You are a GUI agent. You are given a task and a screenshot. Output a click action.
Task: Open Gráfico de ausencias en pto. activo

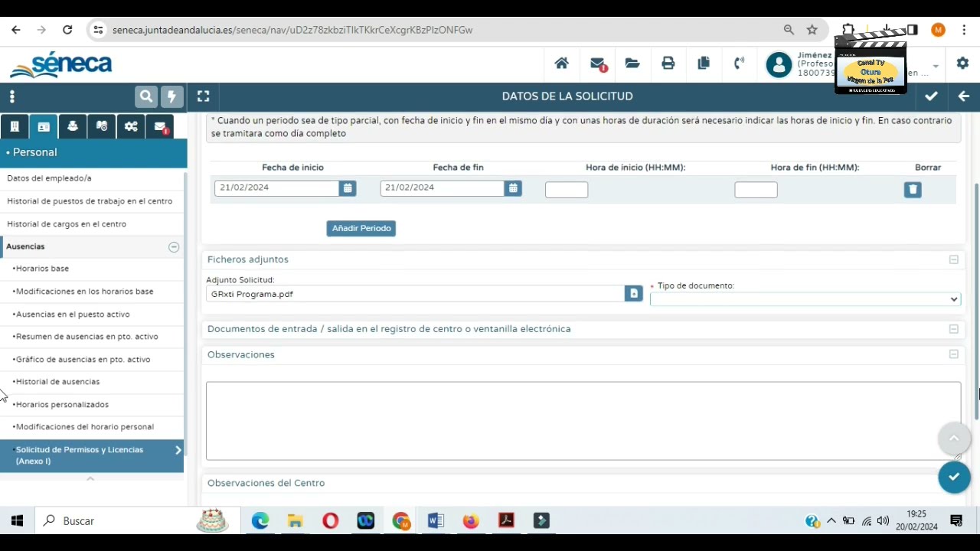[x=83, y=360]
